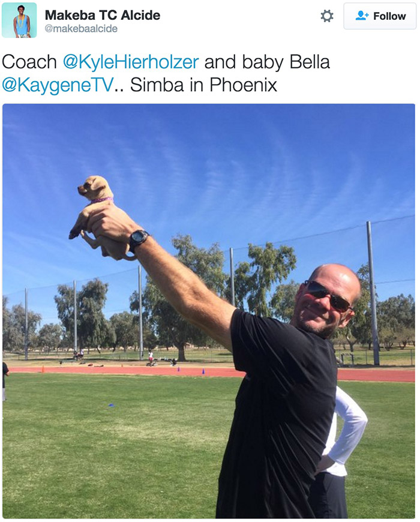Click the add-person icon inside Follow
420x522 pixels.
click(362, 16)
